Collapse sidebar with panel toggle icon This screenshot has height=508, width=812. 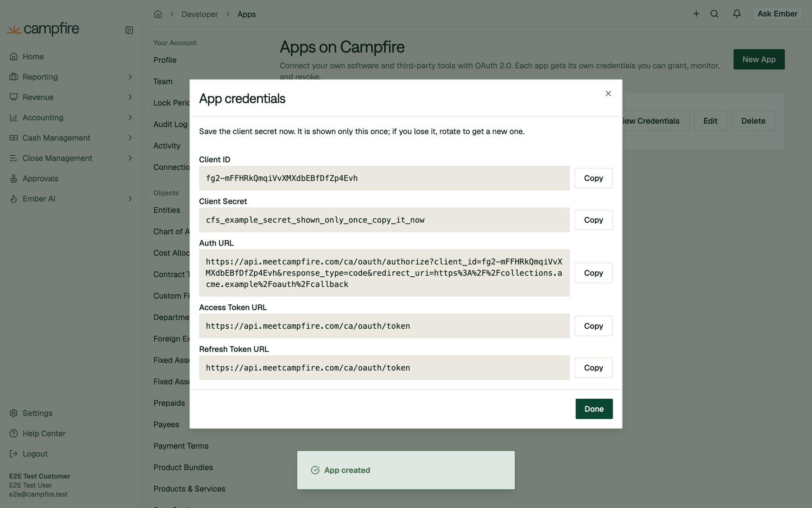[x=129, y=30]
